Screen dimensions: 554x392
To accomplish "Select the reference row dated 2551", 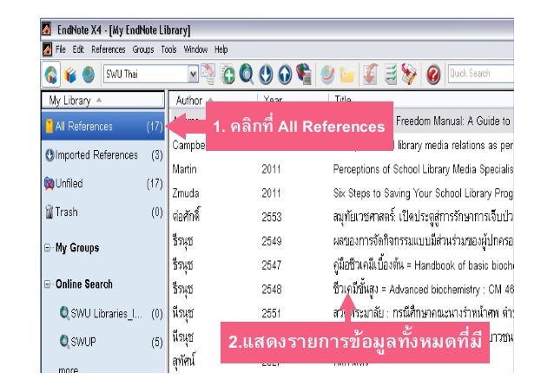I will click(341, 313).
